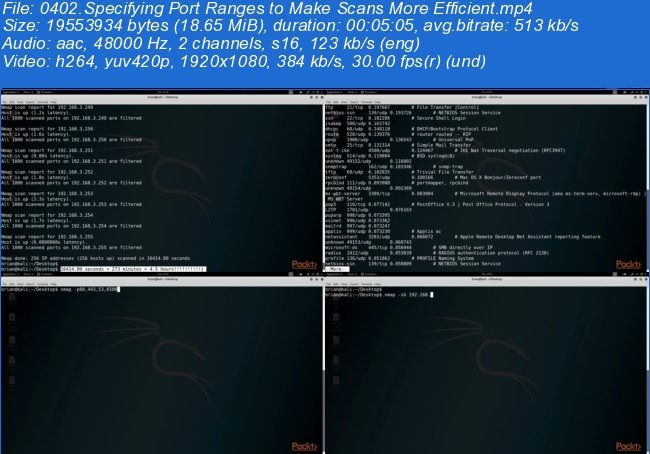Select the 'netassistant 3283/udp' Apple Remote Desktop row
Screen dimensions: 650x454
pos(463,237)
